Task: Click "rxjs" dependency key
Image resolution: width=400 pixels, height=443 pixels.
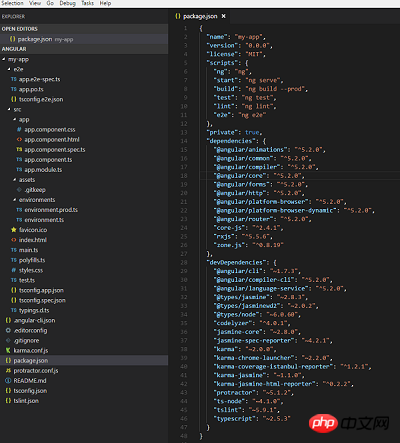Action: [x=224, y=236]
